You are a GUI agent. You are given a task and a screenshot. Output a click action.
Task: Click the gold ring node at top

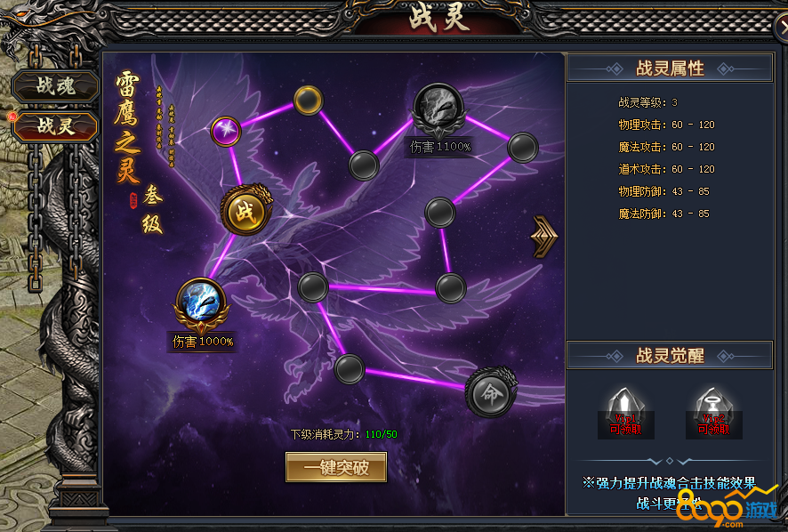(308, 100)
